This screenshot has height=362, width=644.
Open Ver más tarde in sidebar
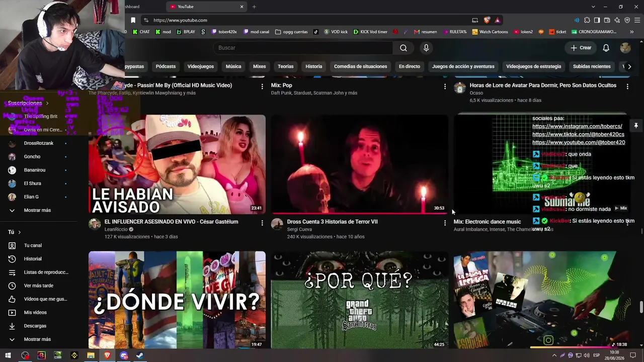pyautogui.click(x=39, y=286)
